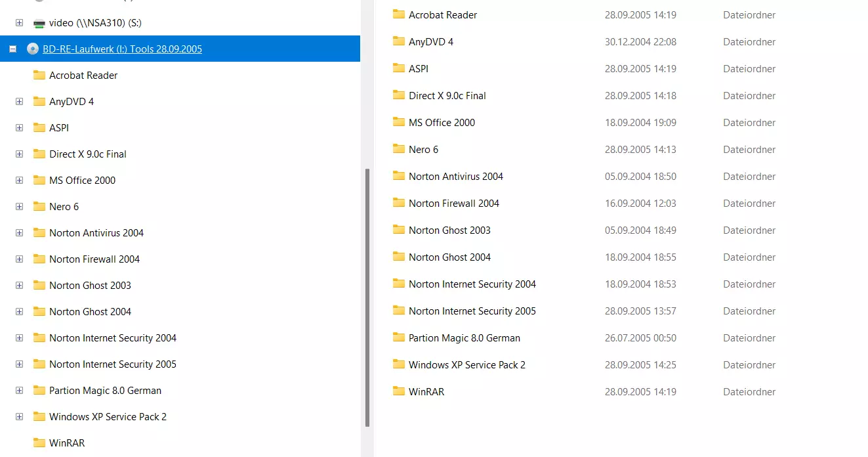This screenshot has width=868, height=457.
Task: Click Acrobat Reader folder icon in tree
Action: click(39, 75)
